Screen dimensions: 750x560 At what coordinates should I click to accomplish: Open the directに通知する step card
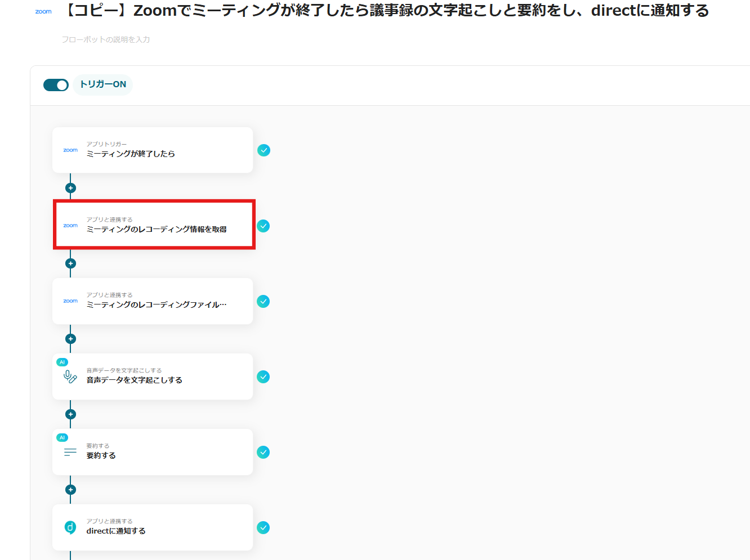click(153, 527)
